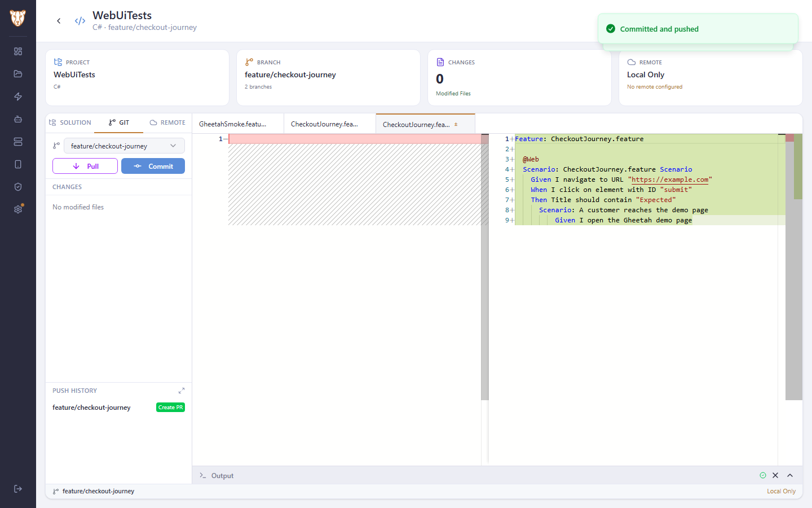Click 'No remote configured' text
This screenshot has width=812, height=508.
click(x=655, y=87)
